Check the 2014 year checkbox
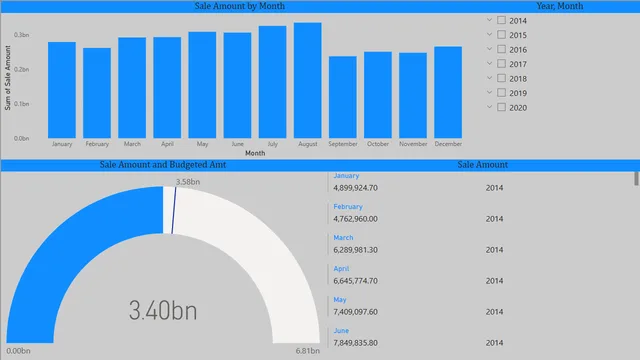This screenshot has width=640, height=360. point(502,20)
